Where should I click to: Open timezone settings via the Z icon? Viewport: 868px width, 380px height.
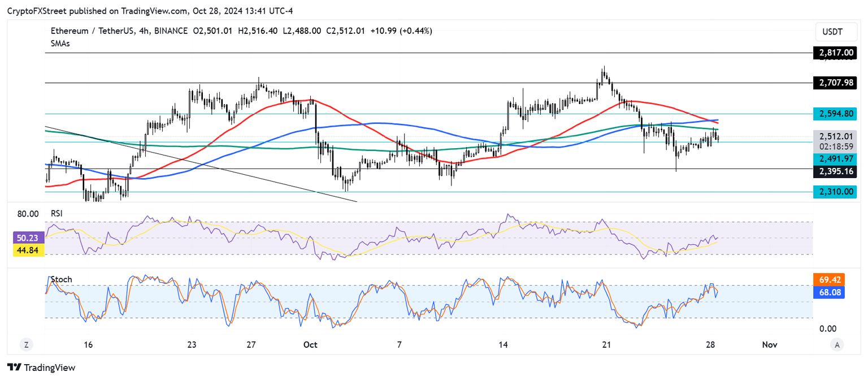point(25,344)
